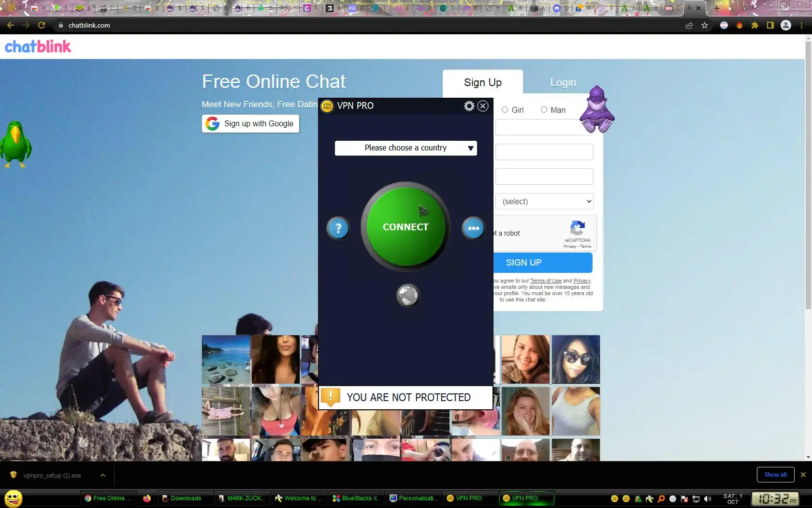Expand vpnpro_setup (1).exe download options
The image size is (812, 508).
tap(103, 475)
